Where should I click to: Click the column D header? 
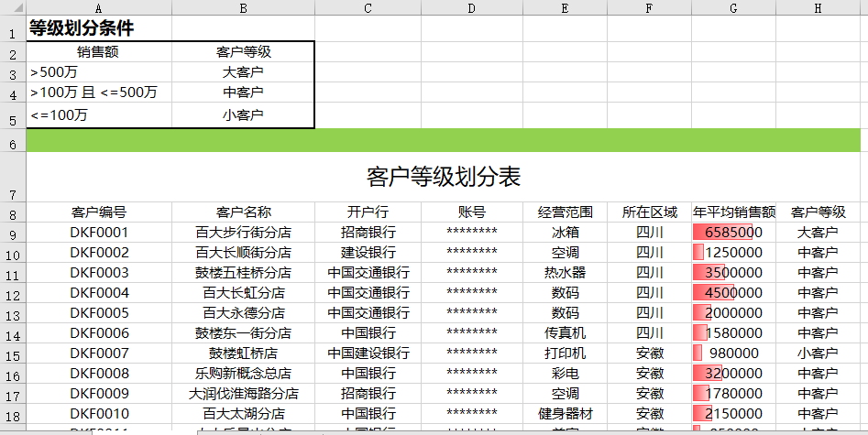[x=471, y=7]
